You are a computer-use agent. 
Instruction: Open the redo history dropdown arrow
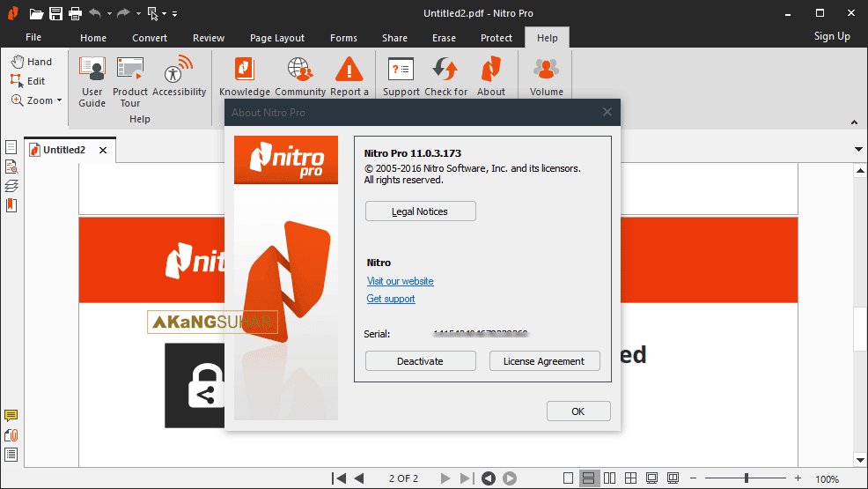click(138, 13)
